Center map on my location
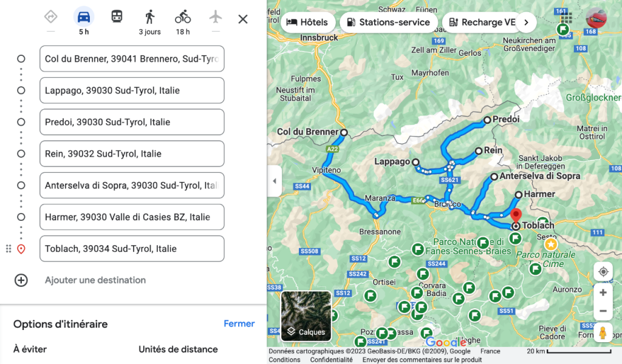 603,272
